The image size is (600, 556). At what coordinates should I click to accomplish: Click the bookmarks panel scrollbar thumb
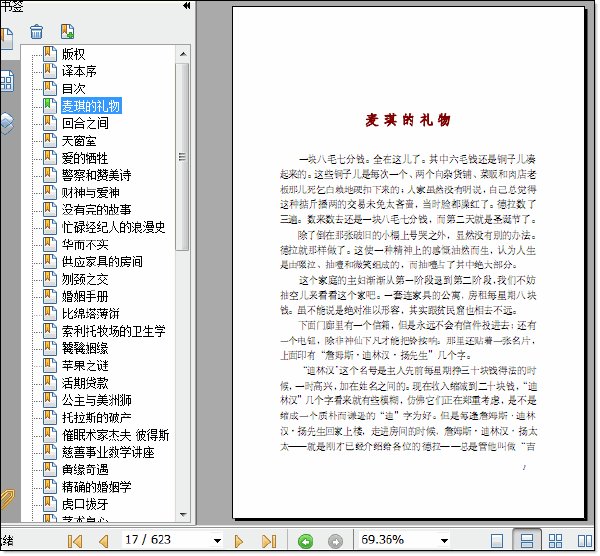[183, 157]
